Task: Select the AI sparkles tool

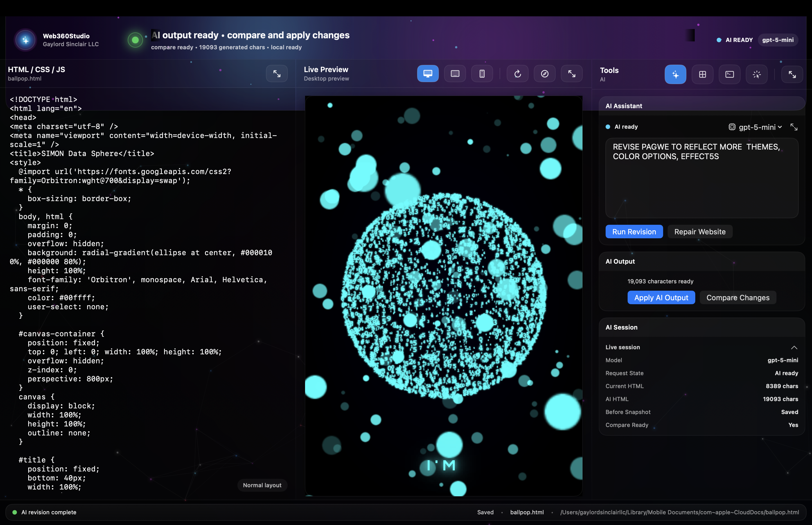Action: pyautogui.click(x=675, y=74)
